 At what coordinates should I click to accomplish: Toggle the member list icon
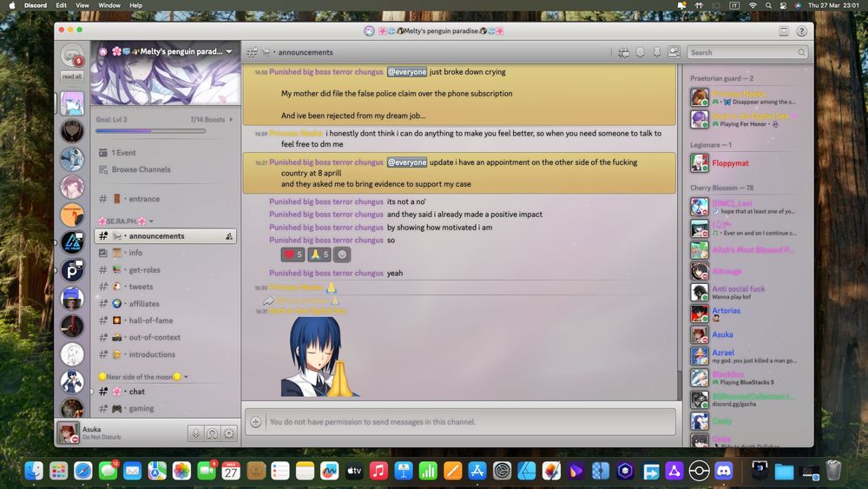674,52
